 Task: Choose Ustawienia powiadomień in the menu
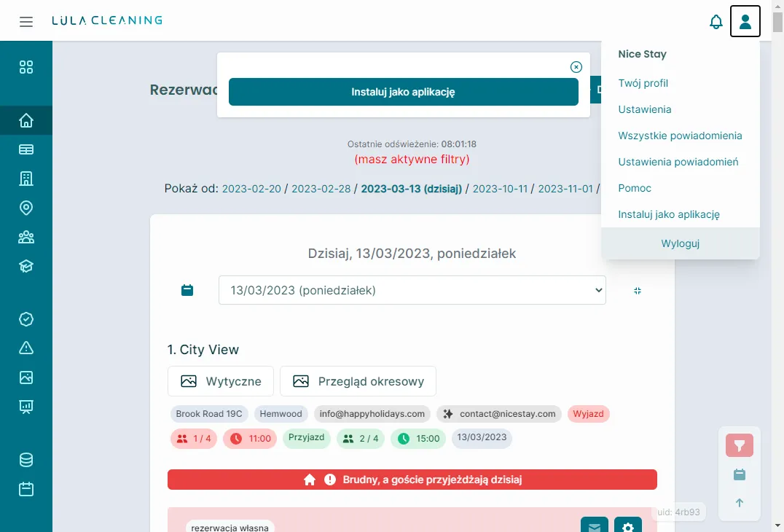tap(678, 162)
